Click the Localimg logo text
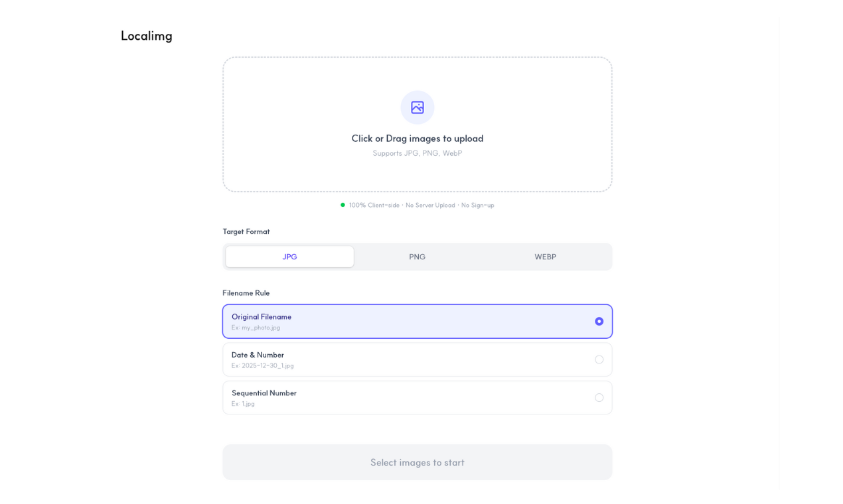The width and height of the screenshot is (843, 504). 146,35
